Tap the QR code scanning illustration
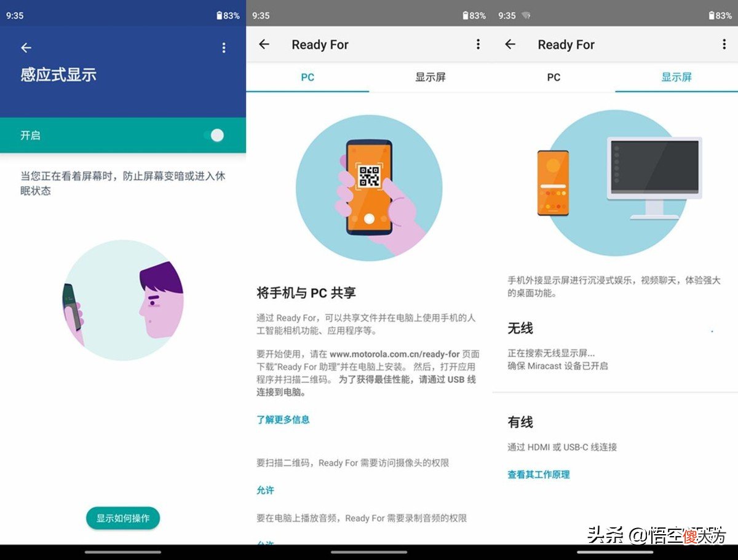This screenshot has width=738, height=560. click(369, 187)
